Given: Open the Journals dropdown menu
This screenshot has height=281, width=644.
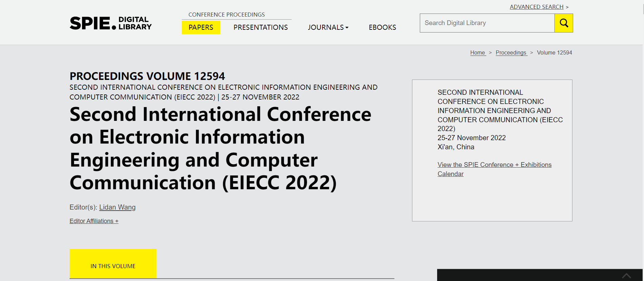Looking at the screenshot, I should click(x=328, y=27).
